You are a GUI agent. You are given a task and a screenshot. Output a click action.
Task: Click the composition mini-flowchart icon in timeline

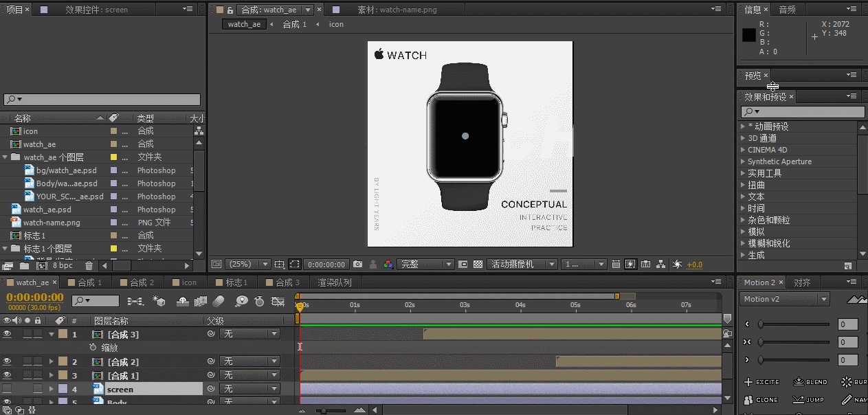(x=135, y=301)
